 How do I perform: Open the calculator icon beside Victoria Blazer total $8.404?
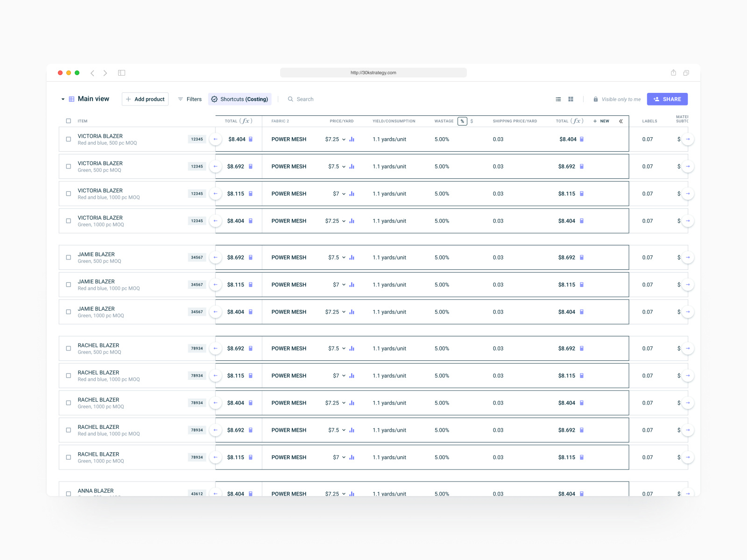(x=250, y=139)
